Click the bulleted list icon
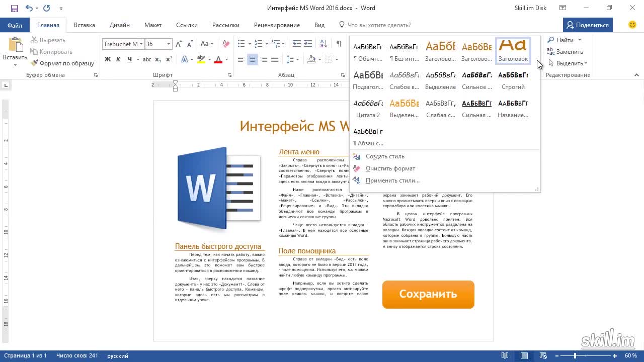Viewport: 644px width, 362px height. (242, 44)
